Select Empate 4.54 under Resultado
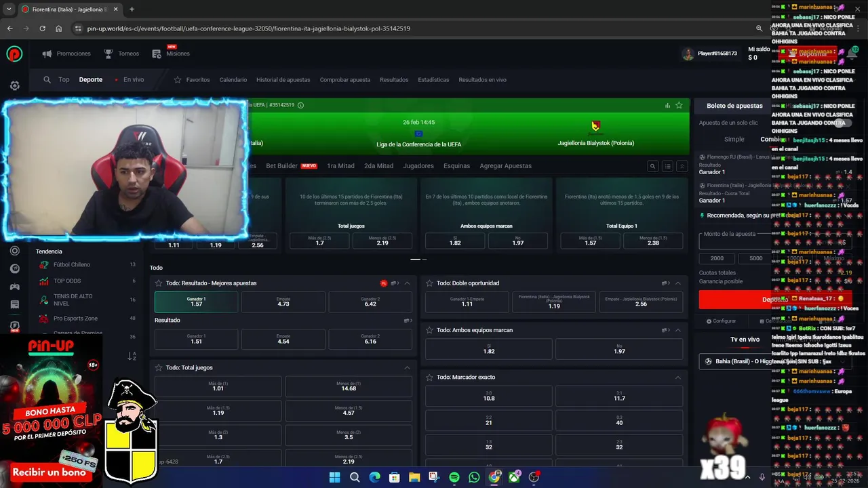The image size is (868, 488). click(x=283, y=339)
